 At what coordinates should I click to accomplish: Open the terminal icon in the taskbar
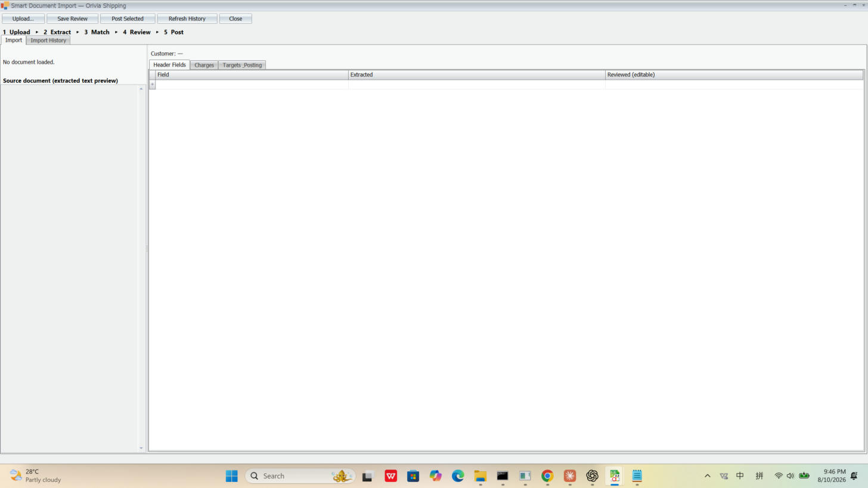tap(503, 475)
